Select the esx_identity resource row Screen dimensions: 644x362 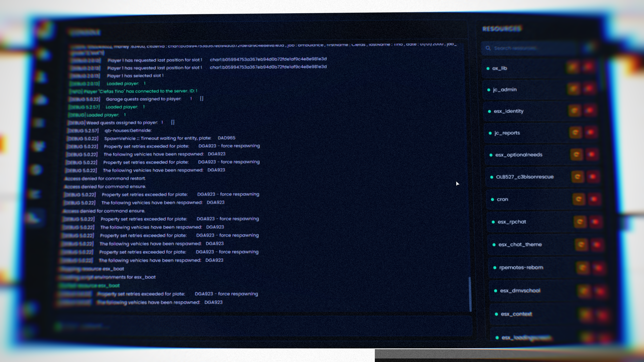click(x=541, y=111)
